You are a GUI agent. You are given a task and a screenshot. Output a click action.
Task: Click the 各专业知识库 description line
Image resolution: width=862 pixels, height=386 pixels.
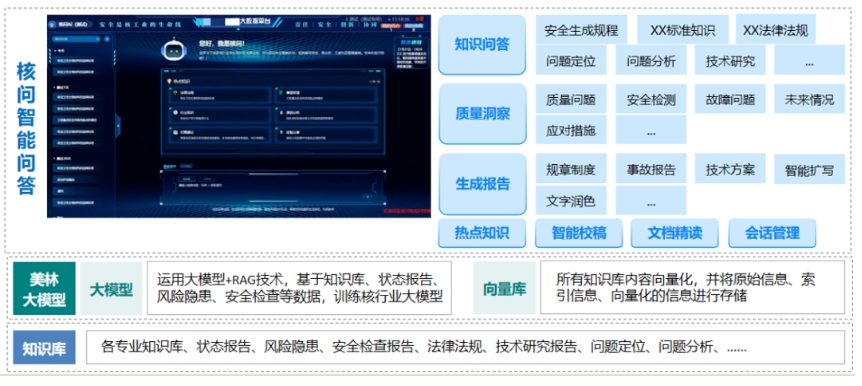pos(466,348)
